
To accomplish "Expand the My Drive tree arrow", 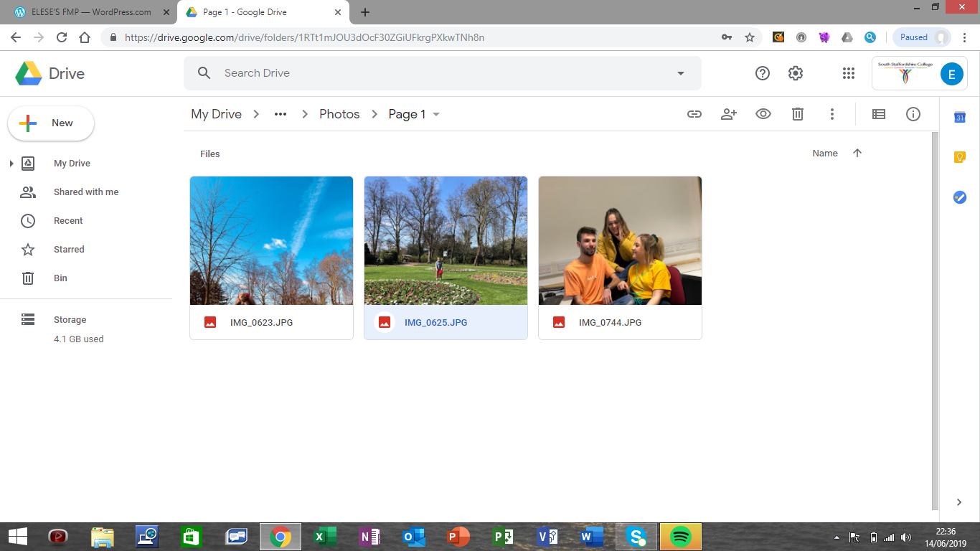I will (11, 164).
